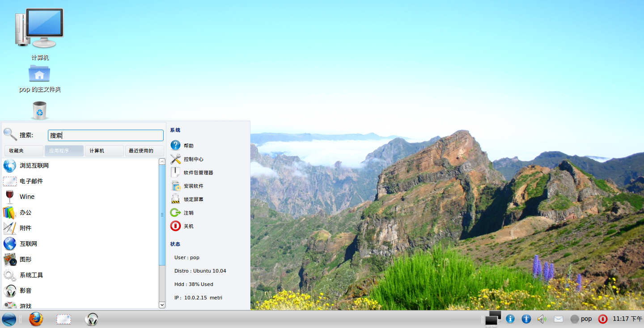Switch to the 计算机 tab
This screenshot has height=328, width=644.
tap(104, 151)
